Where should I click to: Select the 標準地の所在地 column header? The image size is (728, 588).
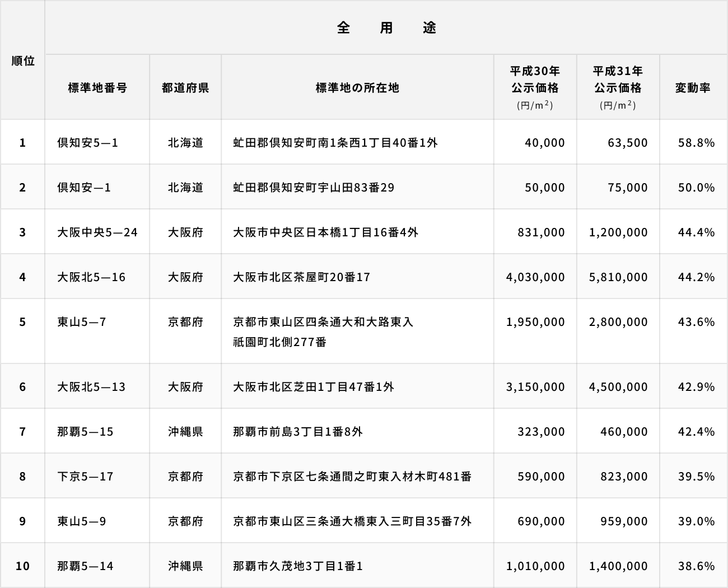(x=357, y=87)
